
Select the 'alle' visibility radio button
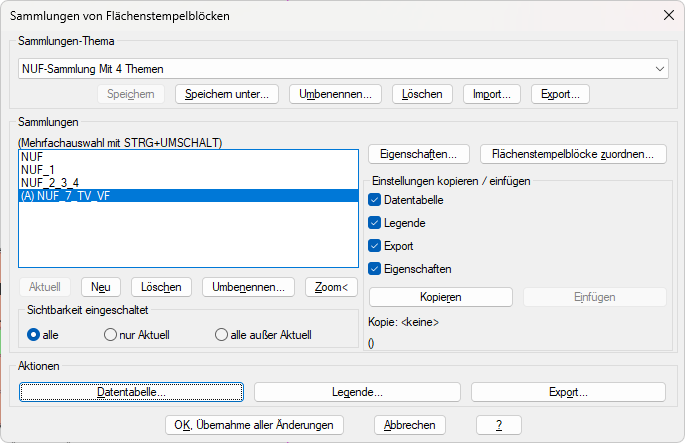(x=34, y=335)
